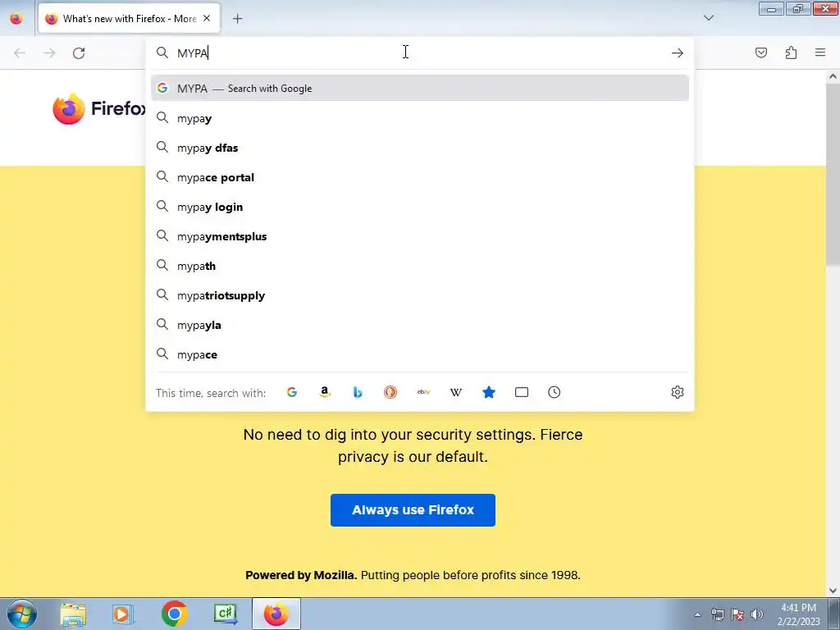Image resolution: width=840 pixels, height=630 pixels.
Task: Open the volume control speaker icon
Action: 757,614
